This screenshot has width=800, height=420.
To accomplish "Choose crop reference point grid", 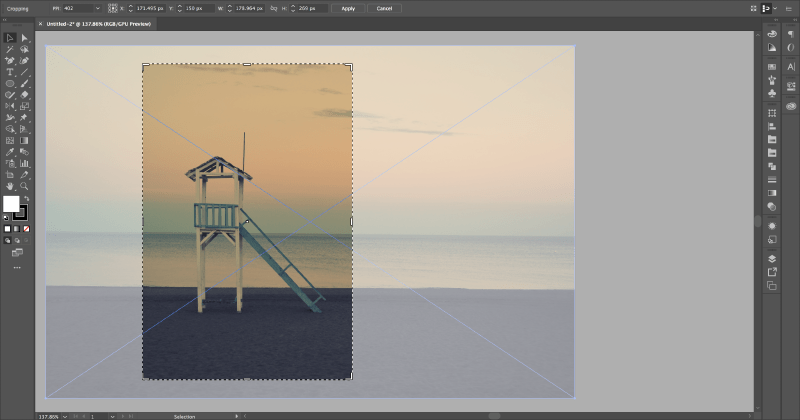I will pos(113,8).
